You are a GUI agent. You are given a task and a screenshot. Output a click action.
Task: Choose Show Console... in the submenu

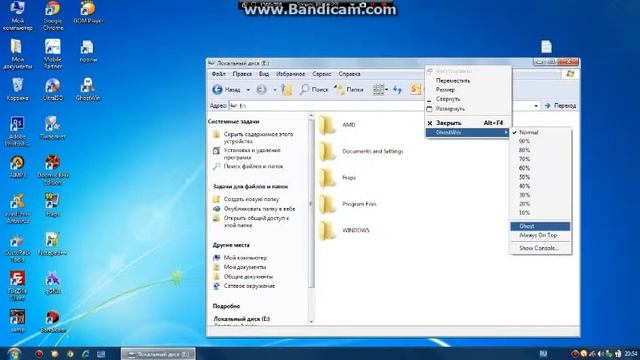point(540,248)
